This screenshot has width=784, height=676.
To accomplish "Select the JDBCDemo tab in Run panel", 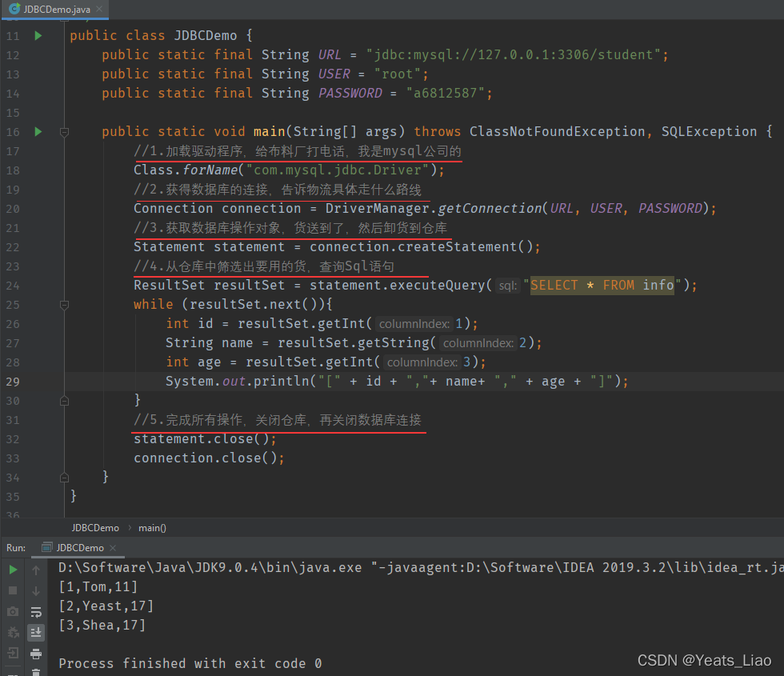I will pos(78,548).
